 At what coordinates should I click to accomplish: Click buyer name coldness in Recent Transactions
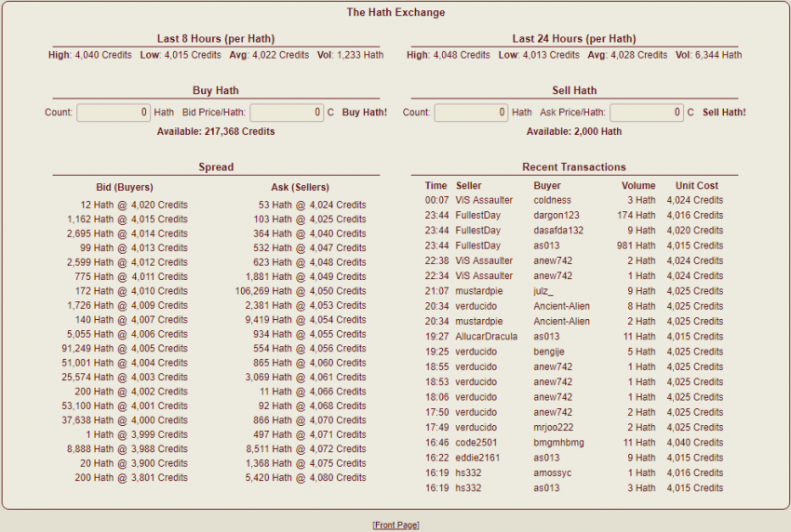[553, 200]
